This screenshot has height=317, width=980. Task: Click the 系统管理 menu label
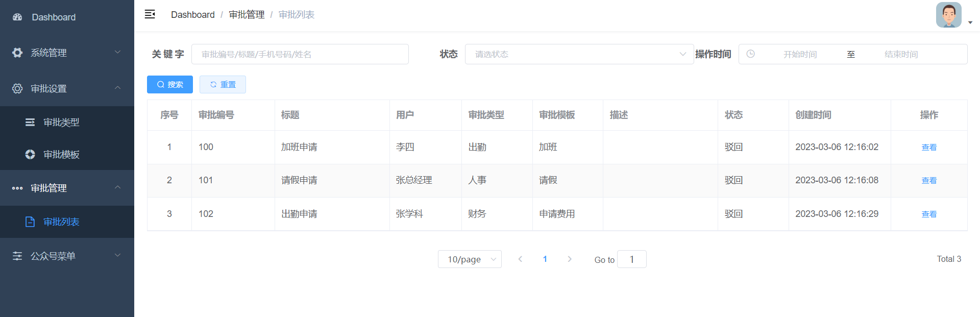[x=48, y=53]
